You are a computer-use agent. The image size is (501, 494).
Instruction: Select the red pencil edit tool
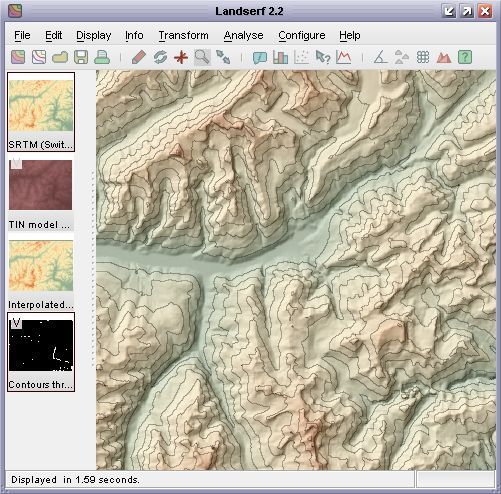(x=139, y=57)
